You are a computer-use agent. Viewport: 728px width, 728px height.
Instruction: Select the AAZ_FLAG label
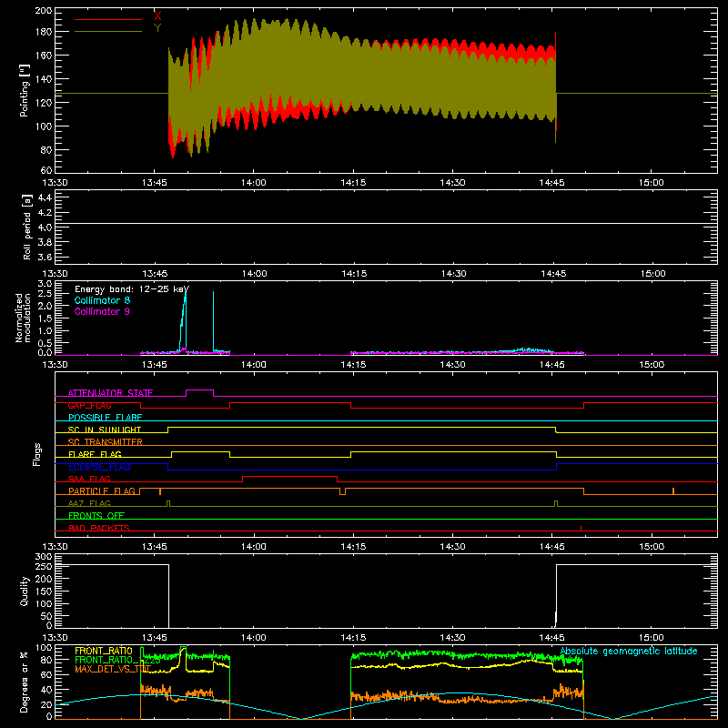pyautogui.click(x=89, y=503)
